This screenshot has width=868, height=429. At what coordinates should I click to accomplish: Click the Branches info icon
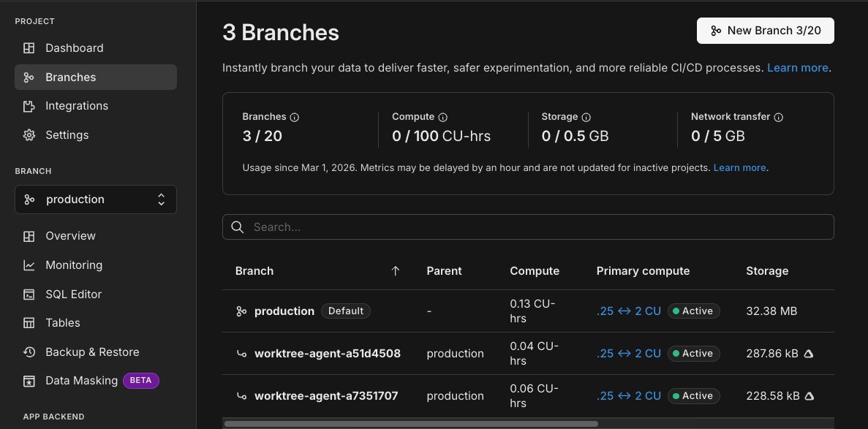tap(295, 118)
